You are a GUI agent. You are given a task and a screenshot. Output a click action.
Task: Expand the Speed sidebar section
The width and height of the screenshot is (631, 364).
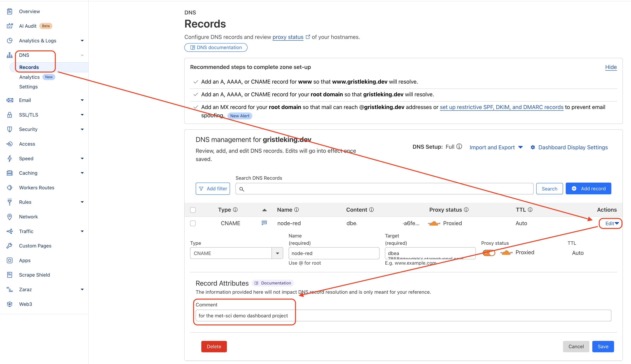(82, 158)
